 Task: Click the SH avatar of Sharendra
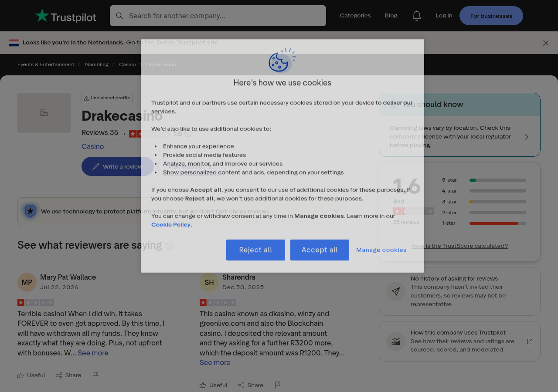(x=209, y=282)
